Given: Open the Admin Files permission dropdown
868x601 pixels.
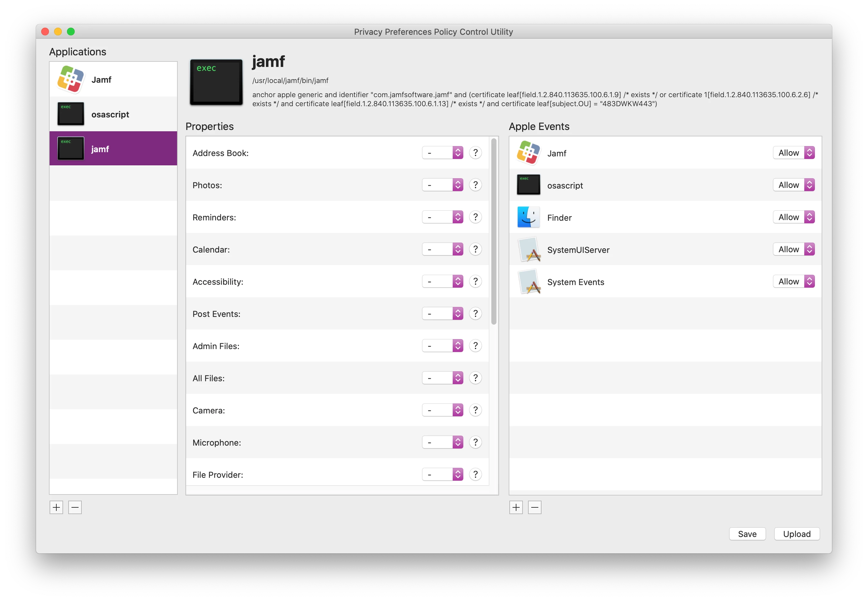Looking at the screenshot, I should click(x=442, y=346).
